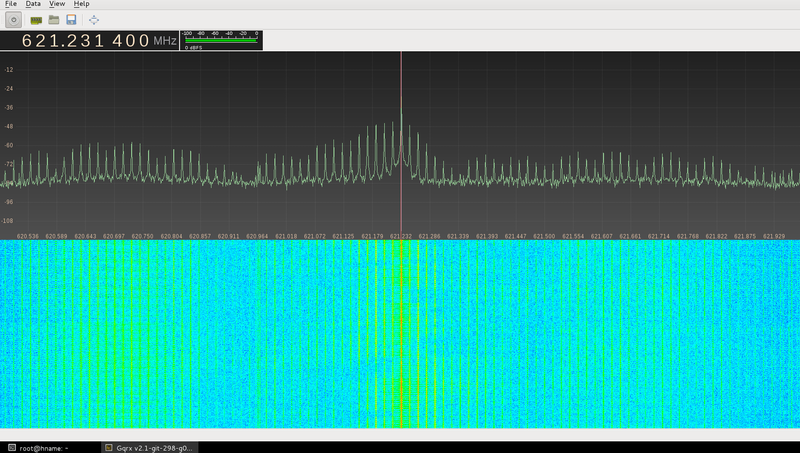
Task: Click the leading digit 6 of the frequency
Action: (x=28, y=40)
